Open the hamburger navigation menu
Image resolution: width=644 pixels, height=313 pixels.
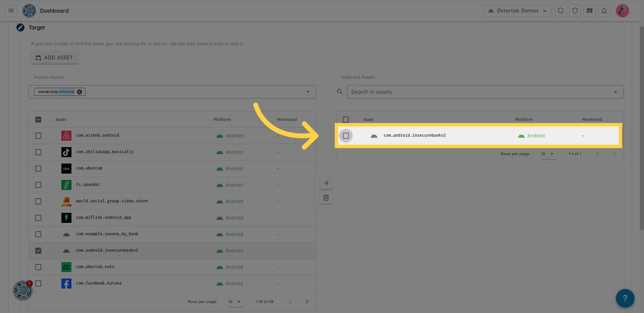coord(11,11)
